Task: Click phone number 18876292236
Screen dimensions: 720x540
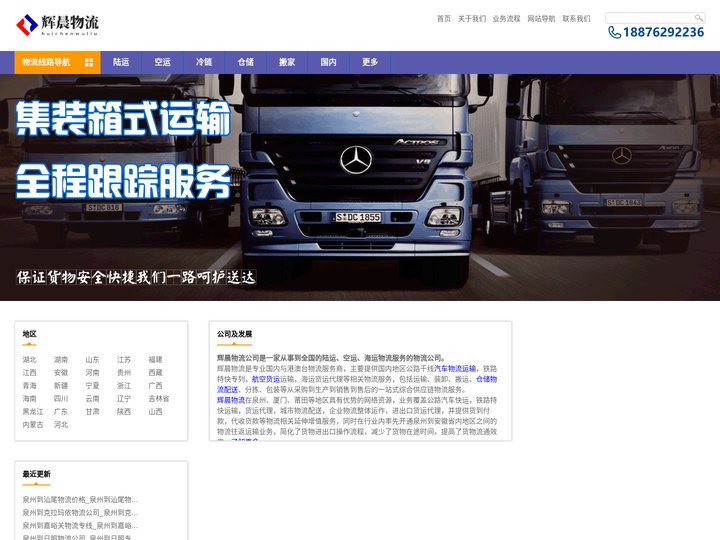Action: [x=663, y=32]
